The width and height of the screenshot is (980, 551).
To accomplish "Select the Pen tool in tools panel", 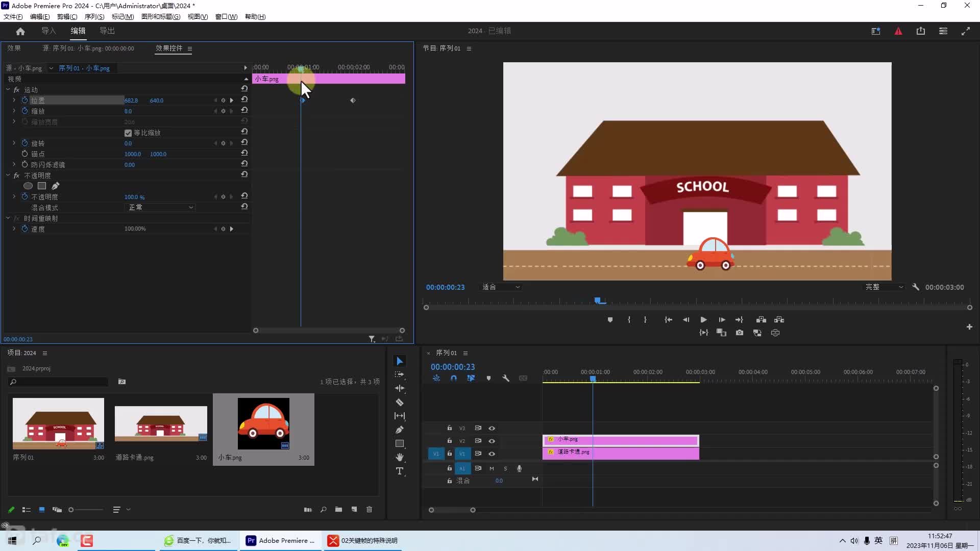I will pos(400,430).
